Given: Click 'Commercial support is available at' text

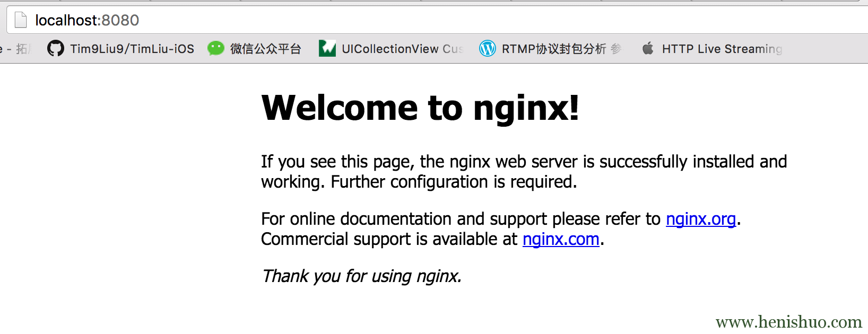Looking at the screenshot, I should point(389,239).
